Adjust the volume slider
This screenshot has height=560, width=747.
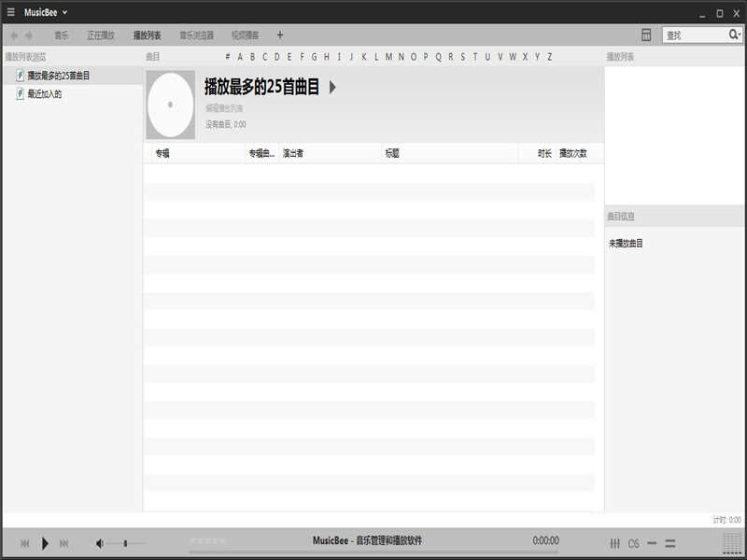126,543
